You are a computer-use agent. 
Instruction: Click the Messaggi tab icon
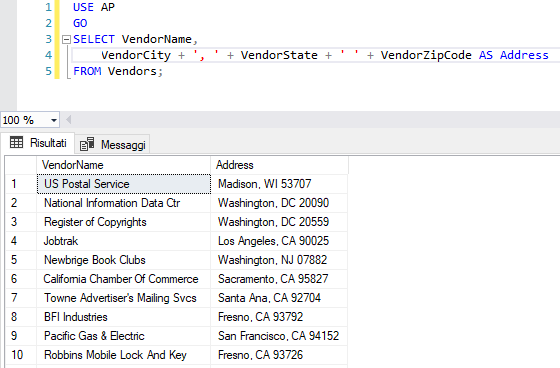[87, 144]
